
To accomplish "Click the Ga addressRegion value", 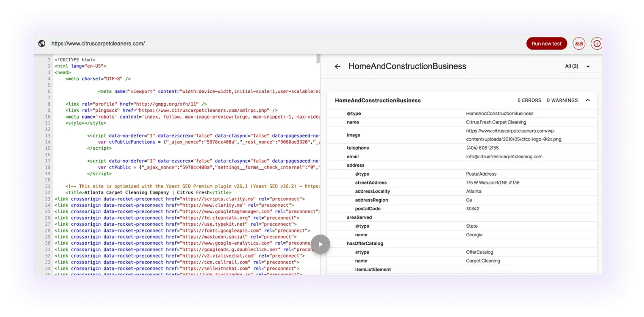I will click(x=469, y=200).
